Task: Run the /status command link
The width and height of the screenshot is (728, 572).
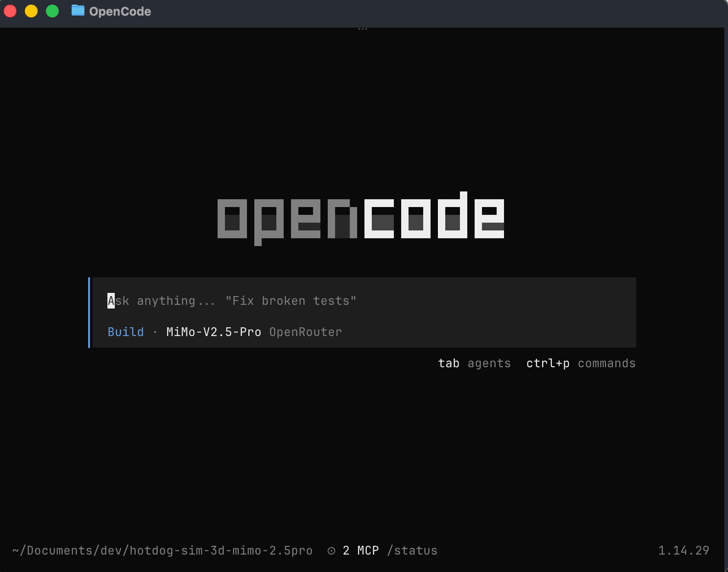Action: 412,550
